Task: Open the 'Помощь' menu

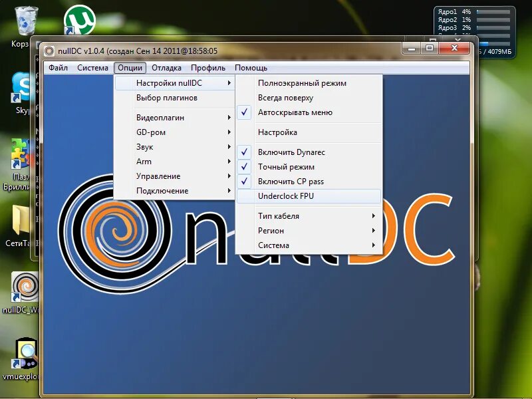Action: 251,68
